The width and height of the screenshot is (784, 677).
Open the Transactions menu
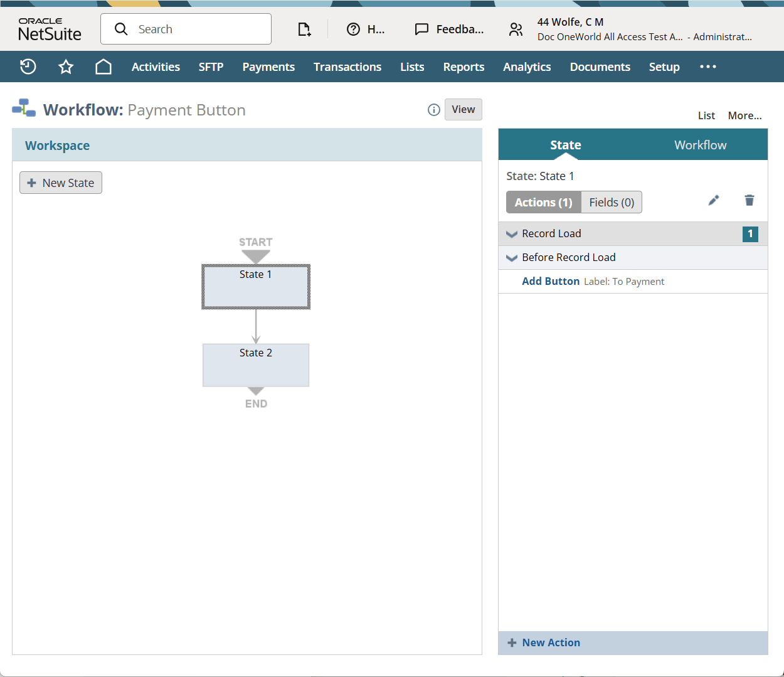coord(347,67)
